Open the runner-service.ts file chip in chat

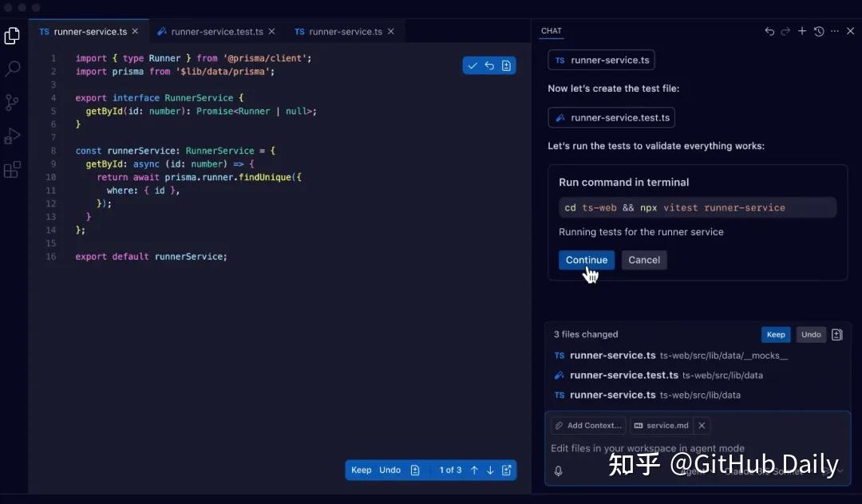coord(602,61)
